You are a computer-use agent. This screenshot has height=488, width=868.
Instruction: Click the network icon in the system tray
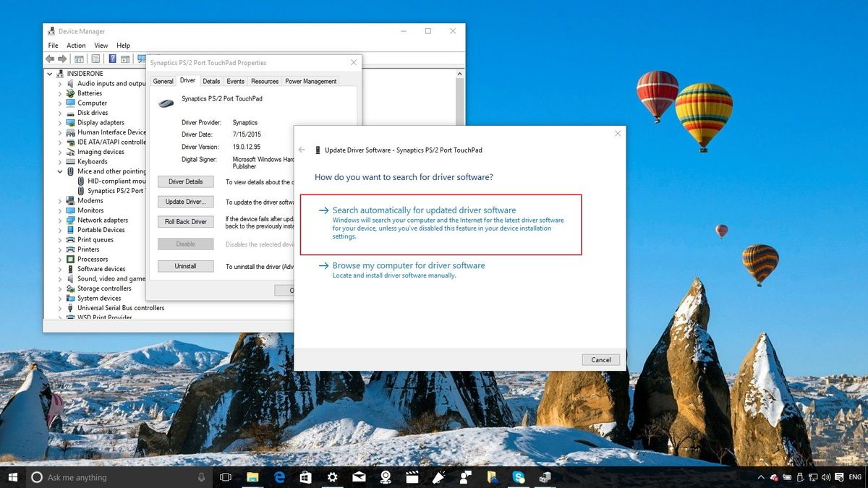point(813,477)
